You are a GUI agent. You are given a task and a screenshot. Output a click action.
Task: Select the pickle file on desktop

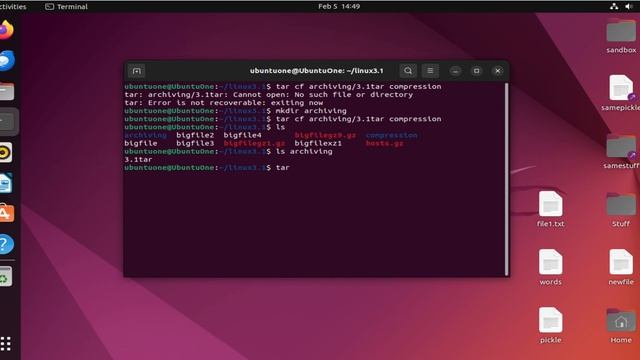pos(550,325)
